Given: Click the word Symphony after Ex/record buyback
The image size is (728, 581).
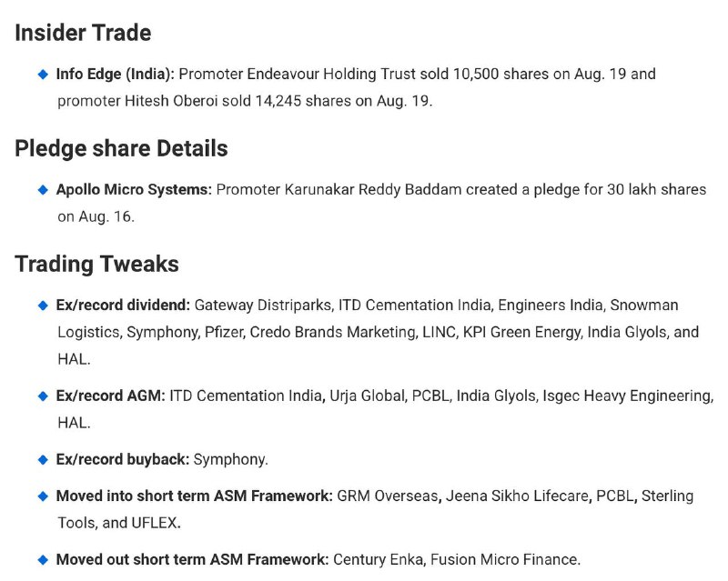Looking at the screenshot, I should click(x=229, y=459).
